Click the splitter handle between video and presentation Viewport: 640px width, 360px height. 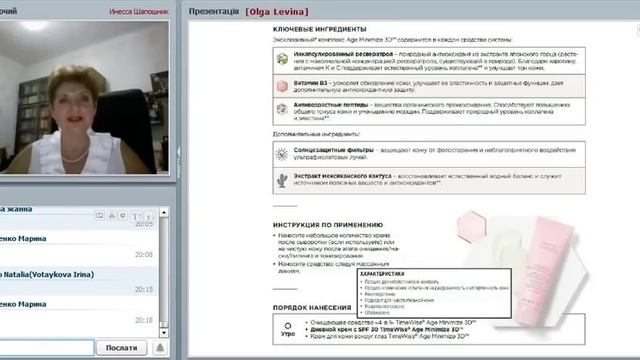point(178,161)
